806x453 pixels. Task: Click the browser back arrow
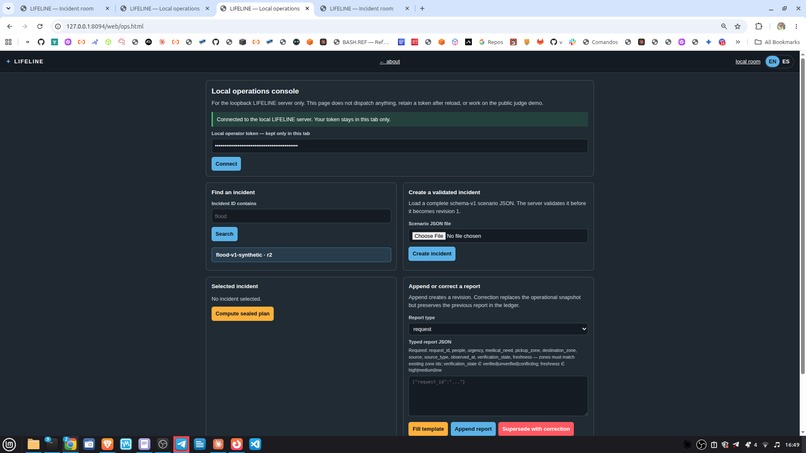coord(9,26)
